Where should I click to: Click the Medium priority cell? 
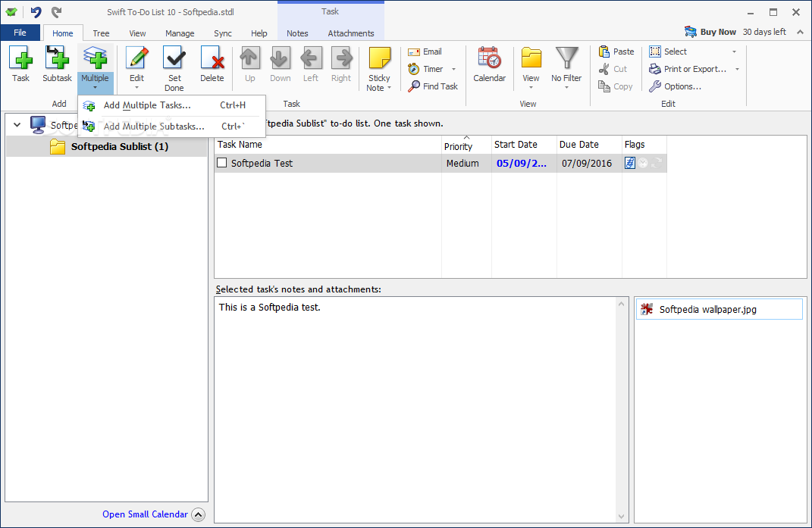[466, 163]
